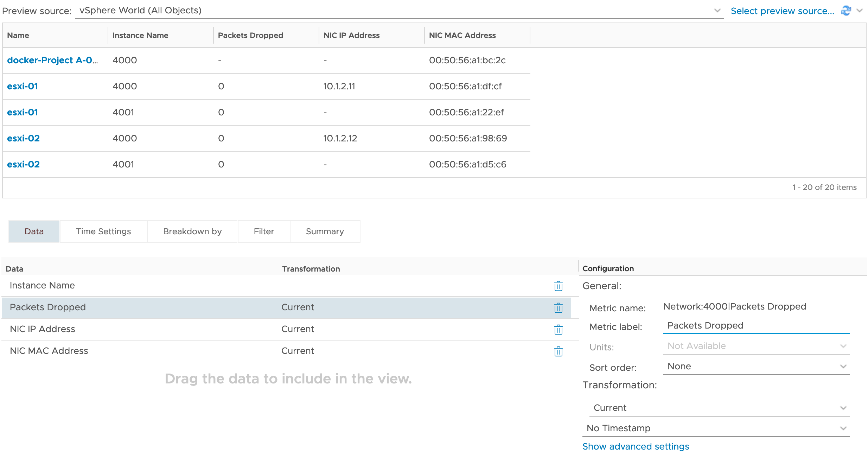The width and height of the screenshot is (868, 458).
Task: Sort by Packets Dropped column header
Action: (x=266, y=35)
